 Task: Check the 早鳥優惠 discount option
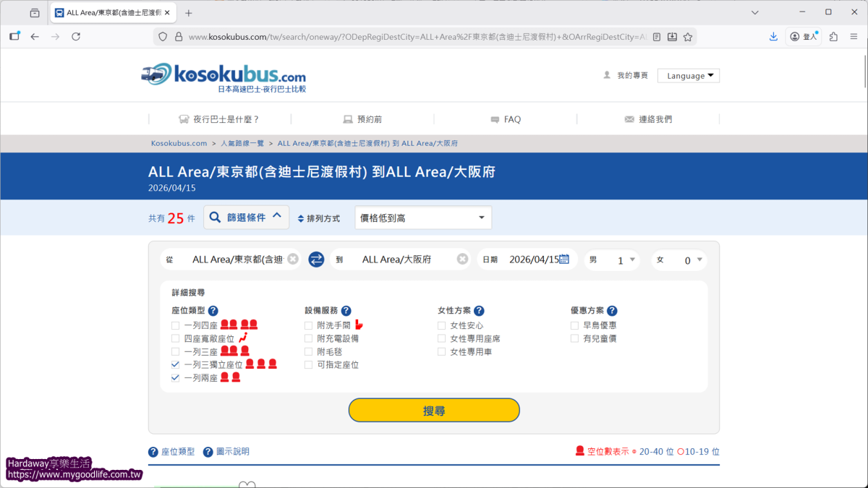coord(574,325)
